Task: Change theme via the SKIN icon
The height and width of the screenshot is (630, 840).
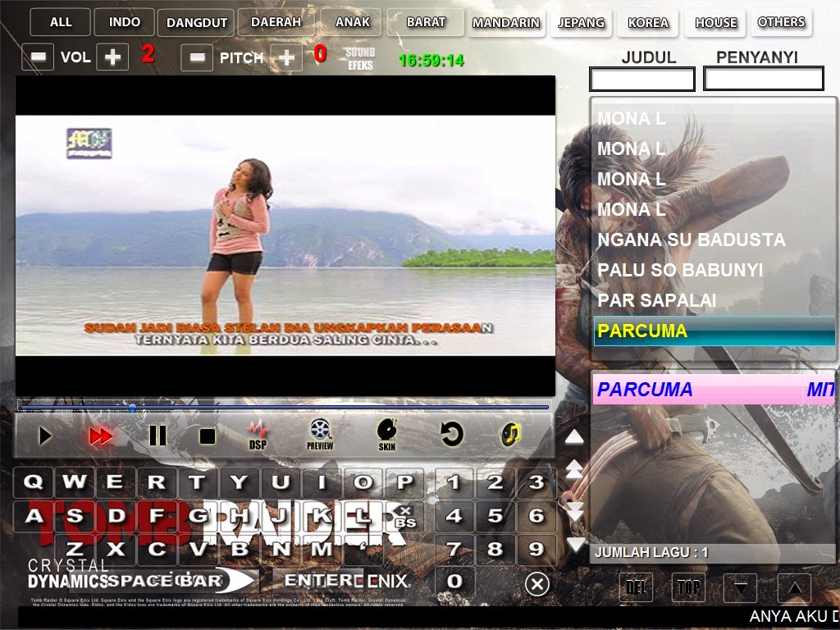Action: point(387,435)
